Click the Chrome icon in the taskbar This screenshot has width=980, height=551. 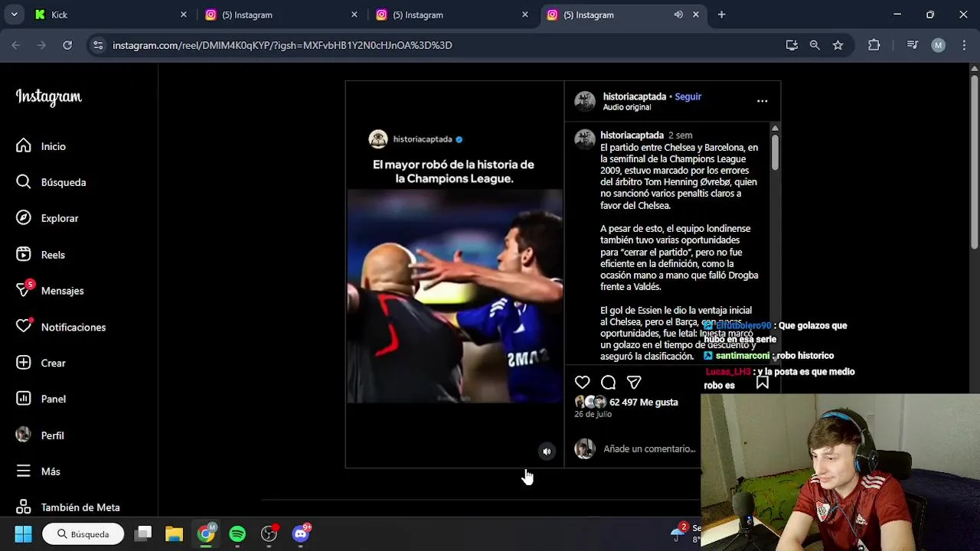coord(206,534)
